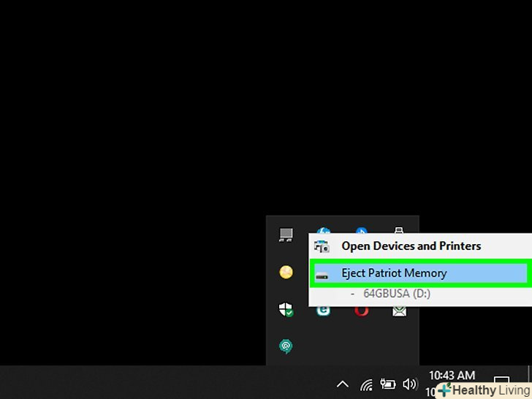This screenshot has height=399, width=532.
Task: Collapse the hidden icons chevron
Action: 342,384
